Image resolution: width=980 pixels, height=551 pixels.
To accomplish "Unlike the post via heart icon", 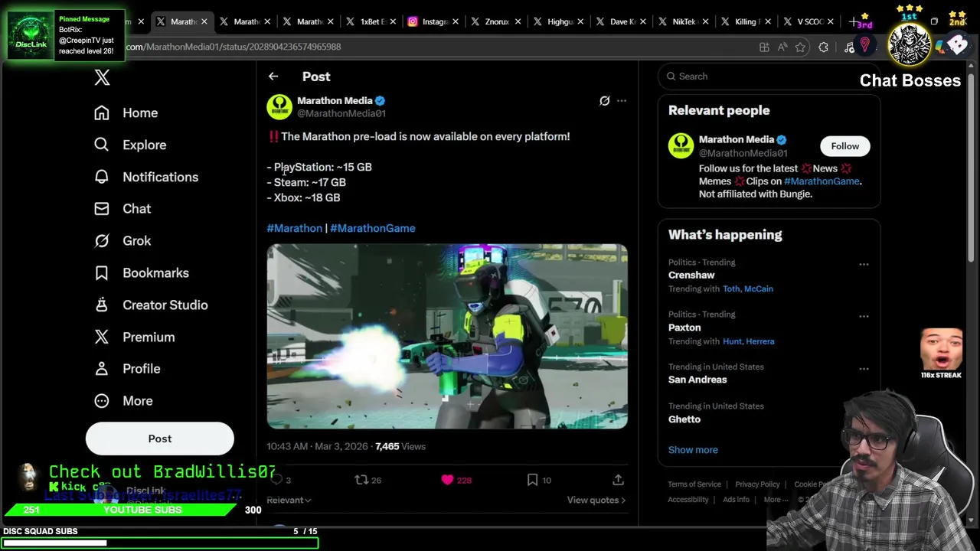I will tap(447, 480).
